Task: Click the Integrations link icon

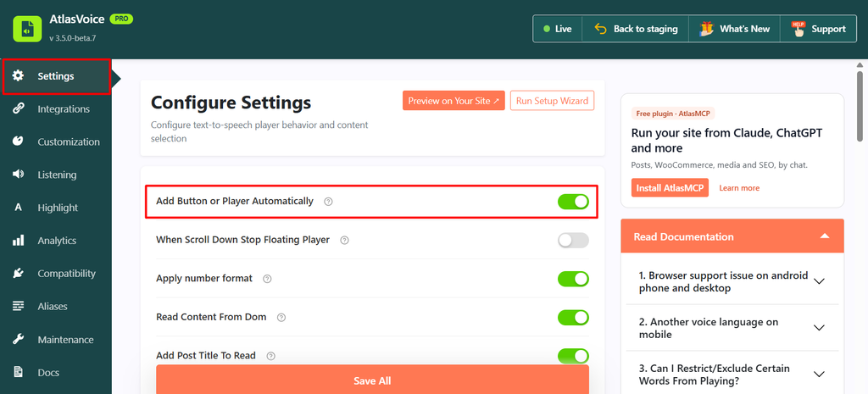Action: pos(19,109)
